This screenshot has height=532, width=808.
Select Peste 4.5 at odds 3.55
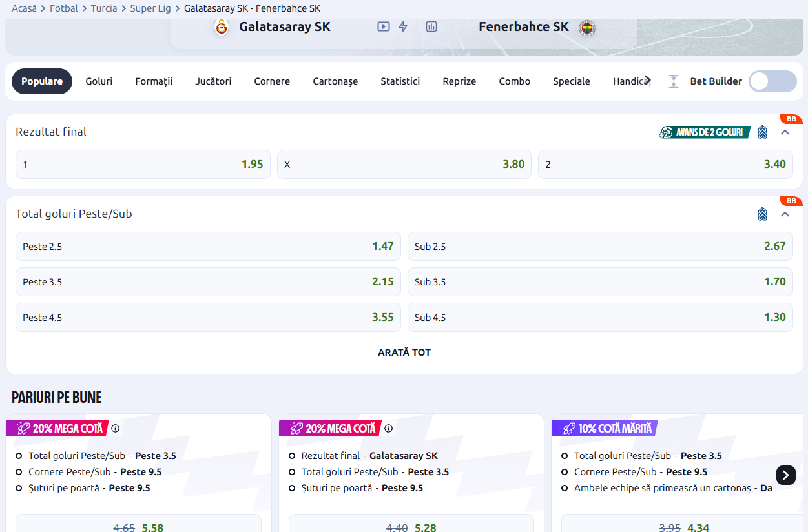pos(208,317)
